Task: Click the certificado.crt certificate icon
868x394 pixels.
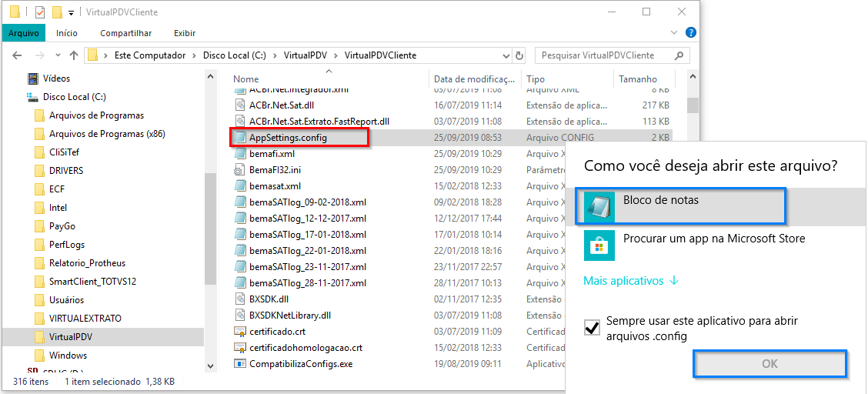Action: coord(239,332)
